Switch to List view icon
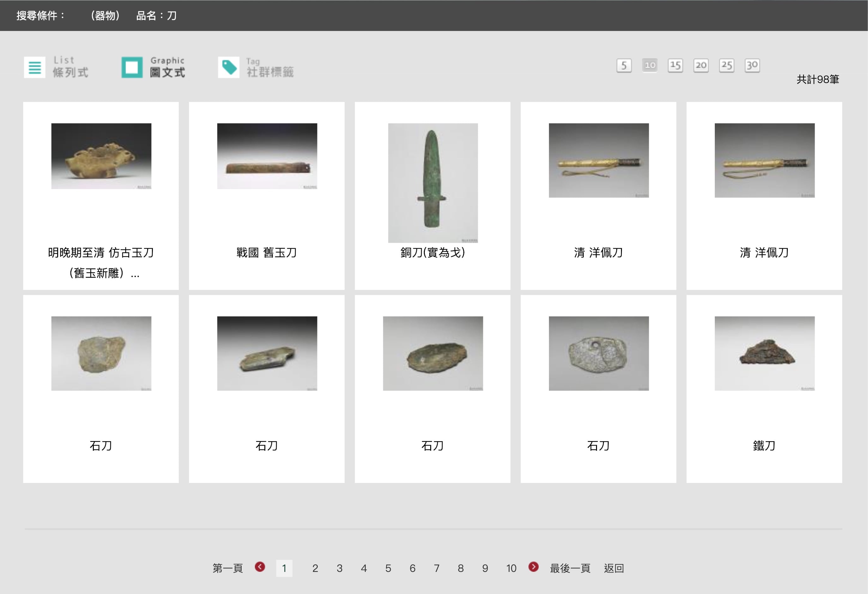The height and width of the screenshot is (594, 868). coord(35,67)
